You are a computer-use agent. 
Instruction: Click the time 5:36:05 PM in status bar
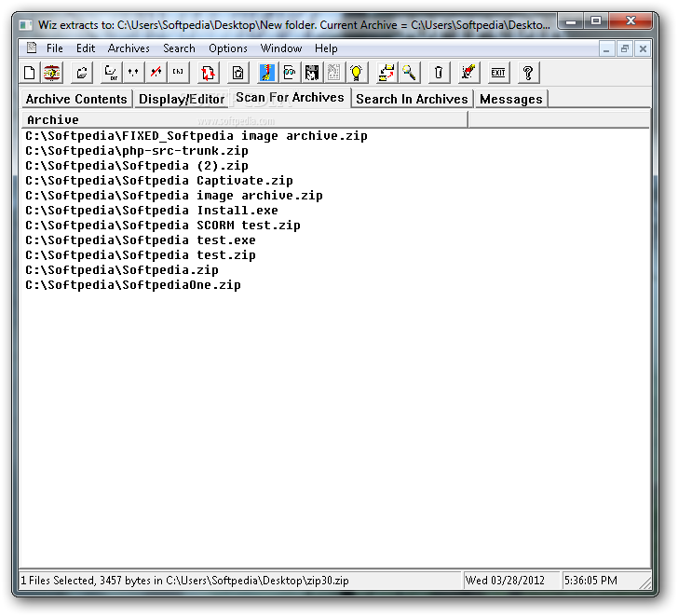590,581
